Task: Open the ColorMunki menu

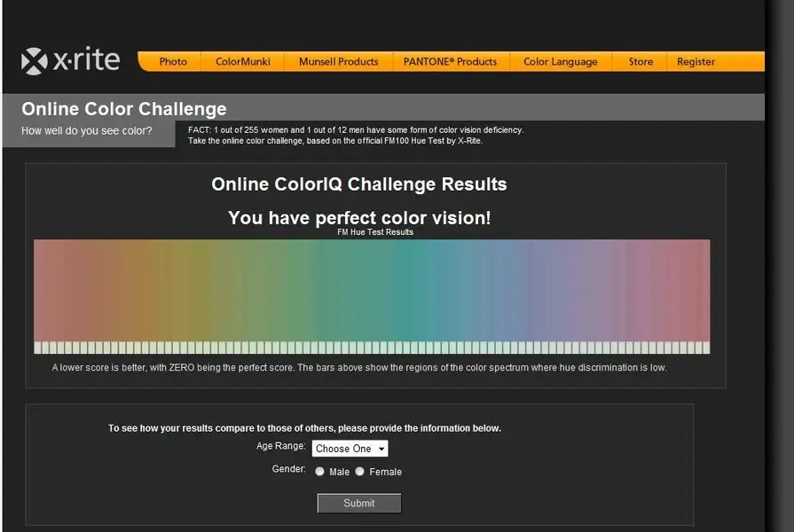Action: click(x=242, y=62)
